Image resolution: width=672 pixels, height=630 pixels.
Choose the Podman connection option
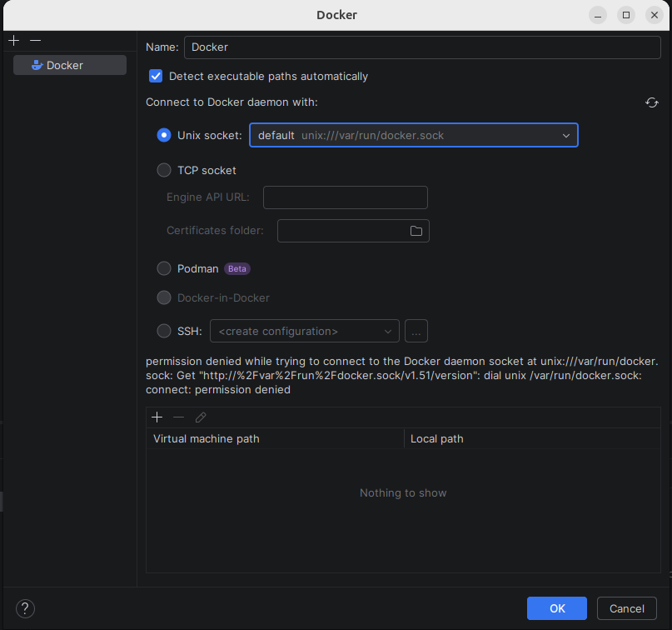[164, 268]
